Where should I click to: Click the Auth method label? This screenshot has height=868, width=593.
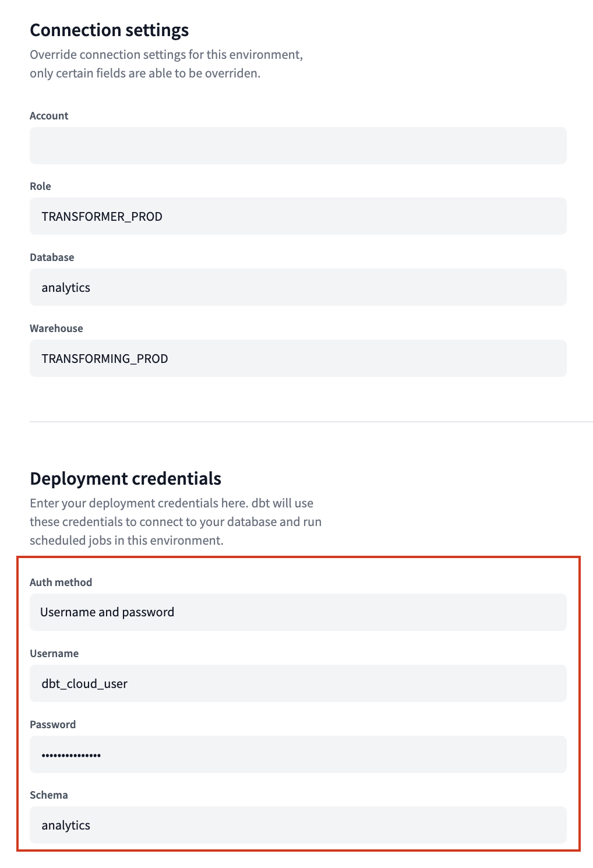(61, 582)
